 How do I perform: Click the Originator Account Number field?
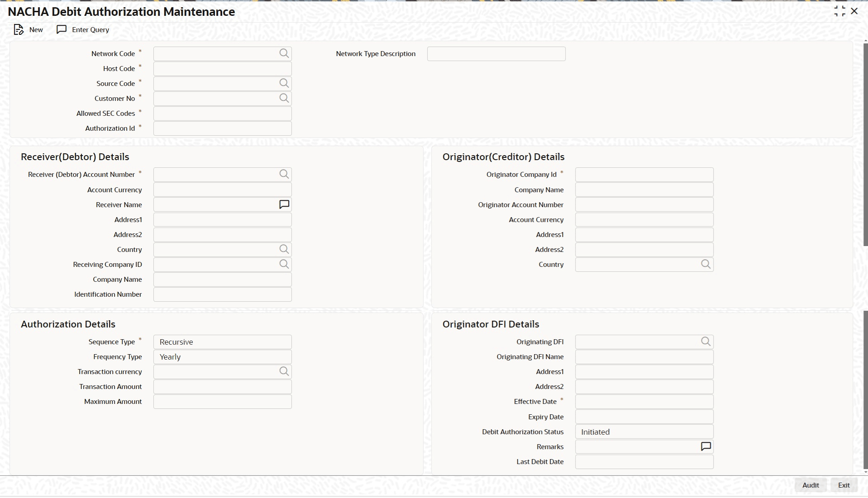click(x=644, y=205)
